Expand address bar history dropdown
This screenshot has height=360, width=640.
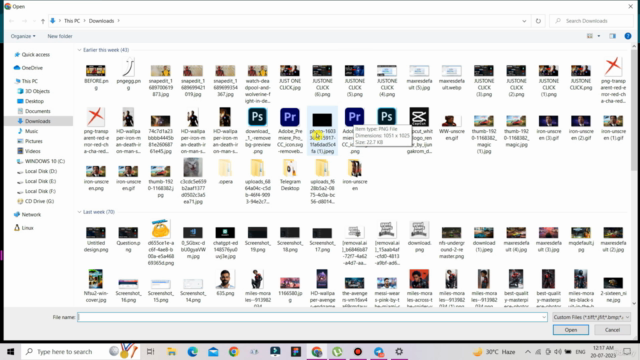click(524, 21)
